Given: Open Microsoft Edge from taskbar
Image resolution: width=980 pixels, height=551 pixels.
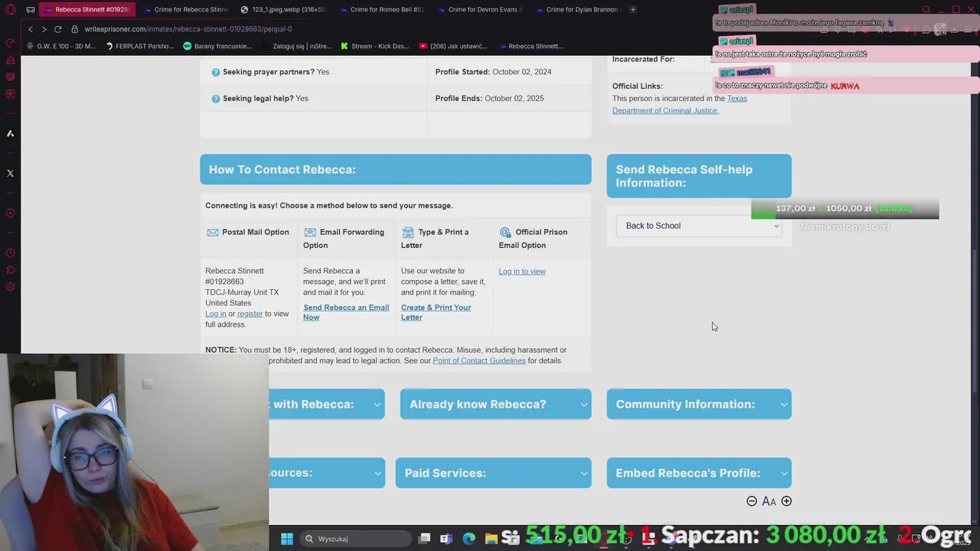Looking at the screenshot, I should click(x=469, y=539).
